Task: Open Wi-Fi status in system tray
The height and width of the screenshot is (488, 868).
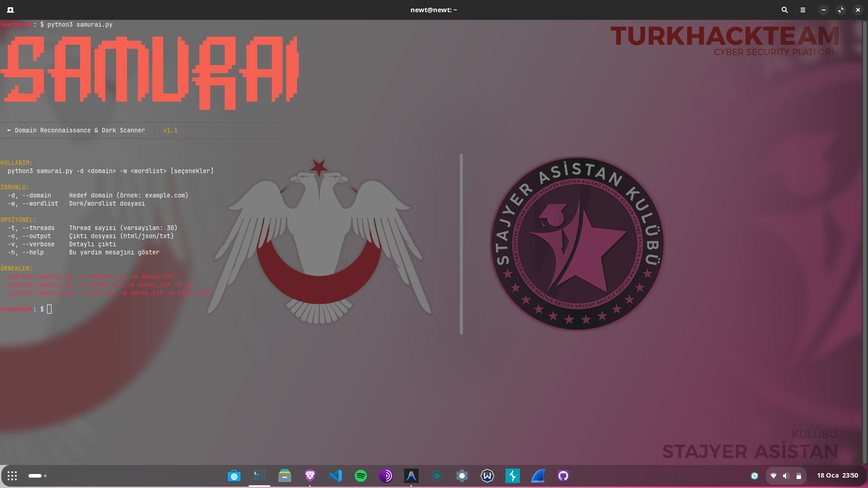Action: point(774,476)
